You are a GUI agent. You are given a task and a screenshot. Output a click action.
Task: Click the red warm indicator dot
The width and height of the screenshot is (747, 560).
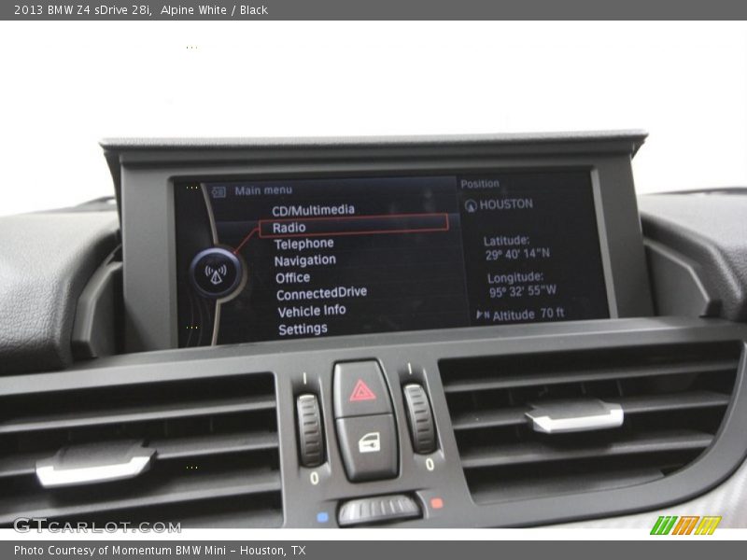(436, 502)
